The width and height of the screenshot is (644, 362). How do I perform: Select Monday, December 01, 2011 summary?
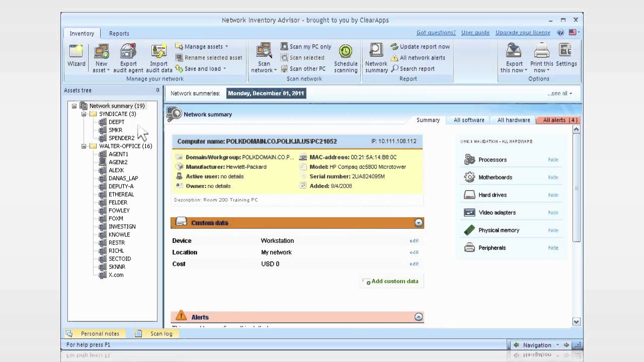tap(266, 94)
